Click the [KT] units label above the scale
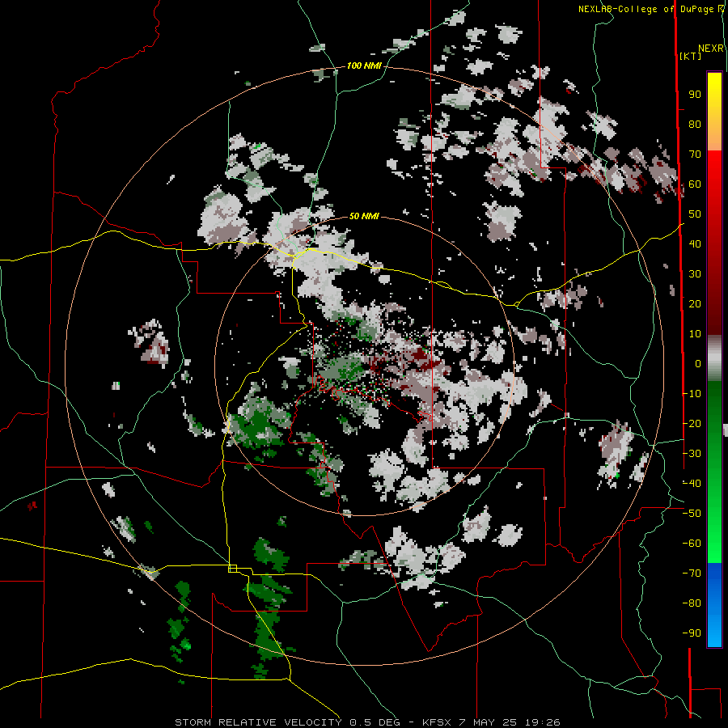The height and width of the screenshot is (728, 728). [x=691, y=56]
